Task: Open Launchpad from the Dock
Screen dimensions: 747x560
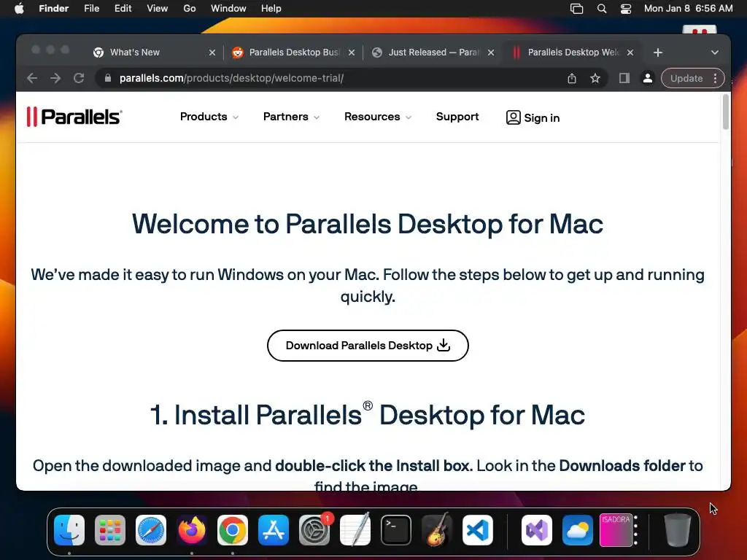Action: point(110,530)
